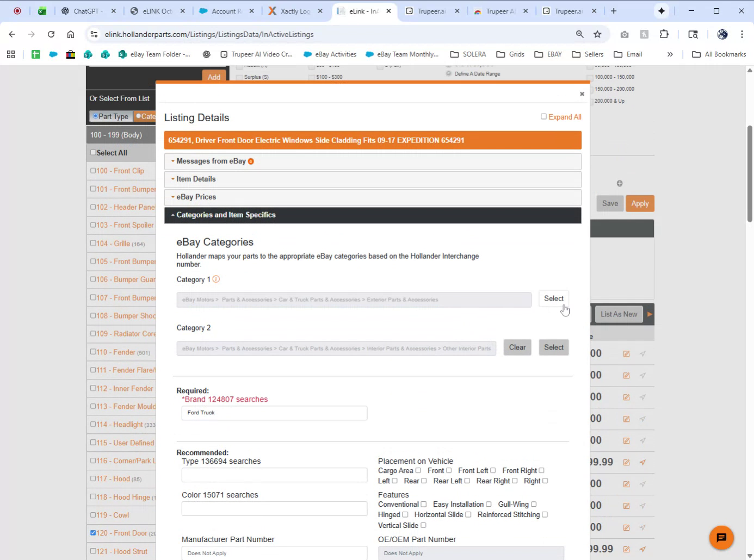
Task: Tick the Cargo Area placement checkbox
Action: point(418,470)
